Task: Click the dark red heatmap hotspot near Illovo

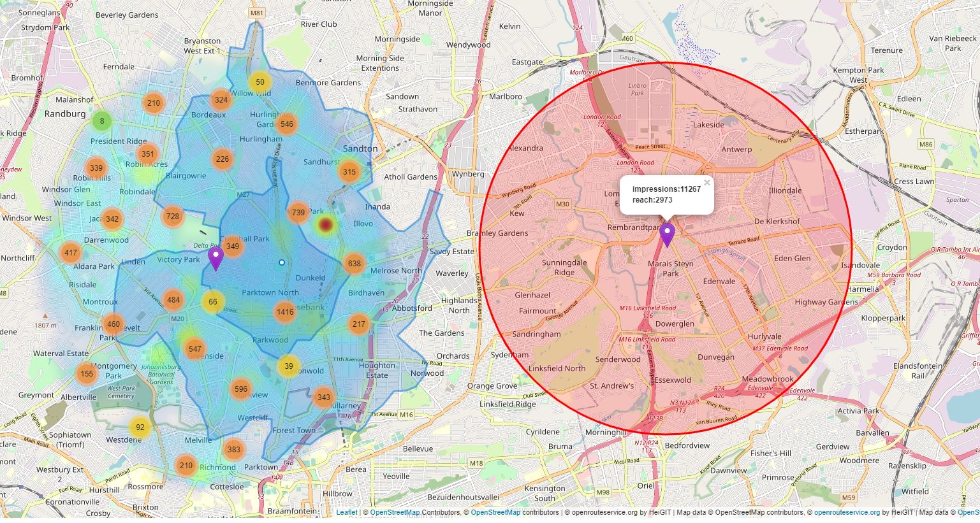Action: pyautogui.click(x=326, y=224)
